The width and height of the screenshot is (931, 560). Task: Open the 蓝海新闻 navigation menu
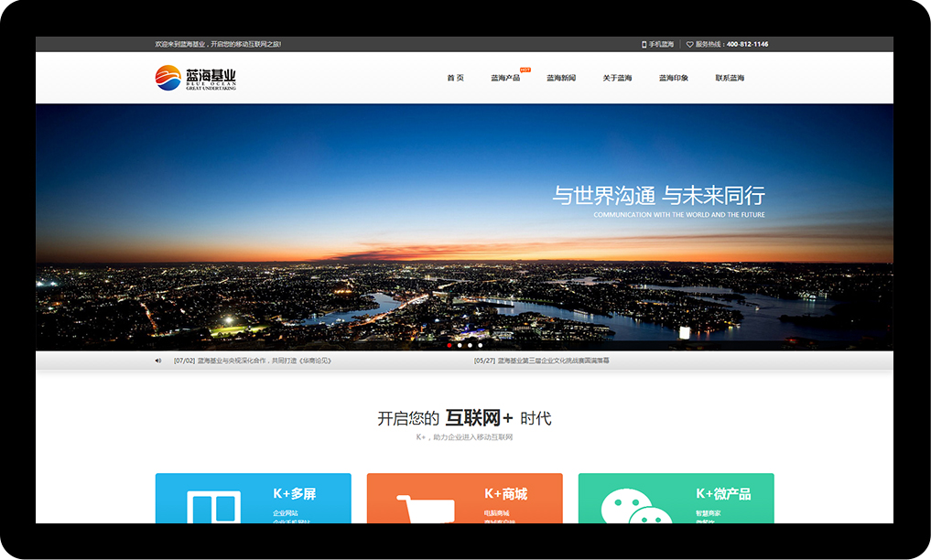point(561,78)
